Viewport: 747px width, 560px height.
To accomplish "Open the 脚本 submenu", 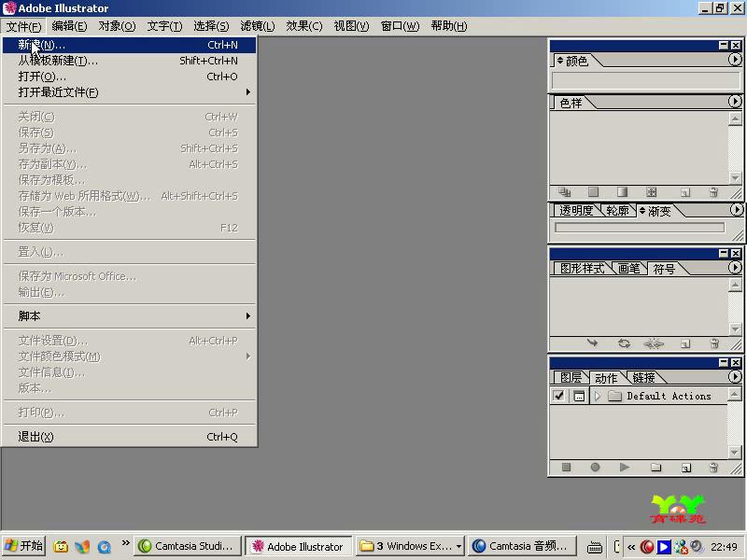I will click(129, 315).
